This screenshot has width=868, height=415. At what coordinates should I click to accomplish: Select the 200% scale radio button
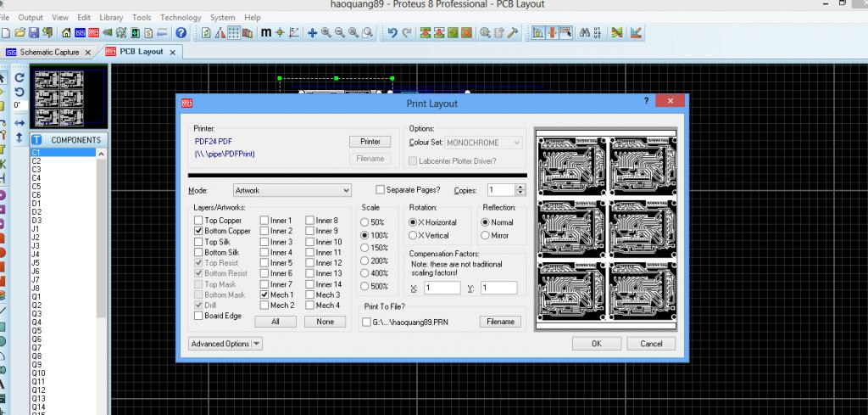point(365,261)
